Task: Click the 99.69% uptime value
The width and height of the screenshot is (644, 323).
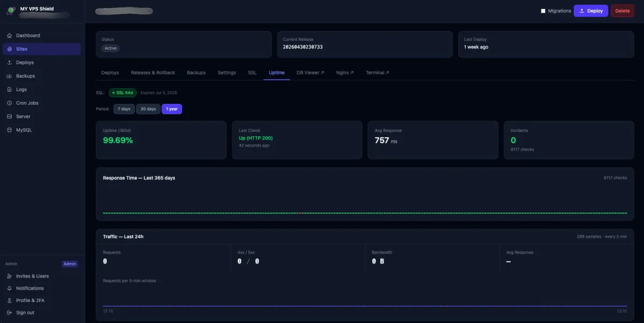Action: click(118, 141)
